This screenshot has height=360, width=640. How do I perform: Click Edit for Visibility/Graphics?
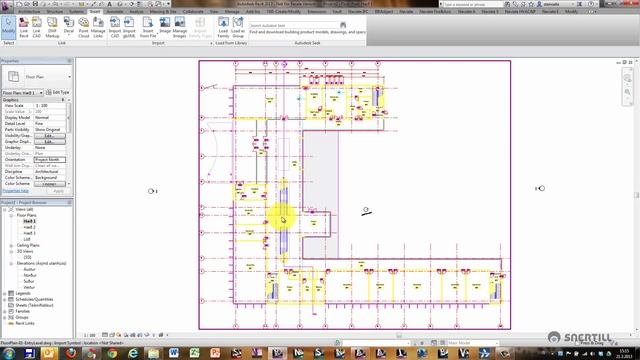pos(49,136)
